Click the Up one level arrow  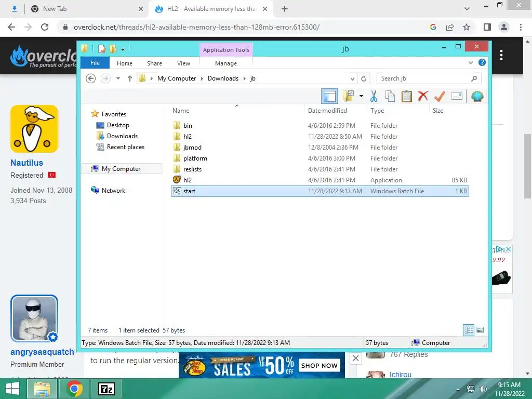[129, 78]
